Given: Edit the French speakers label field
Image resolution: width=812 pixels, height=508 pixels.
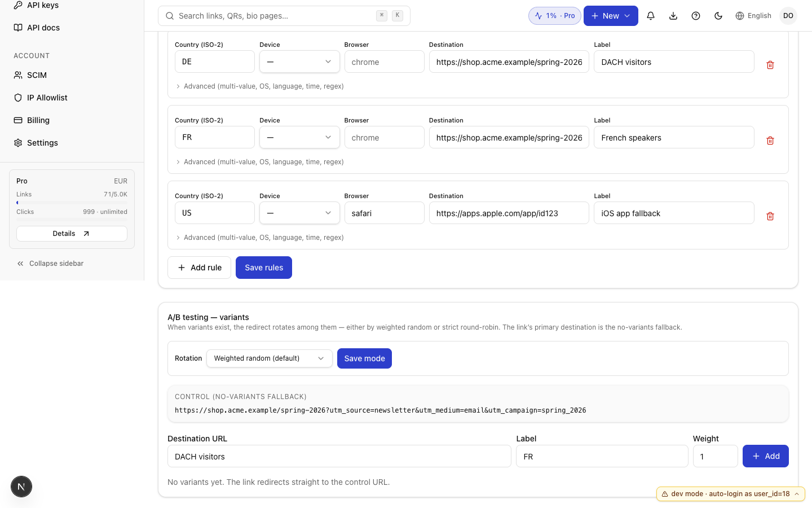Looking at the screenshot, I should (x=674, y=137).
